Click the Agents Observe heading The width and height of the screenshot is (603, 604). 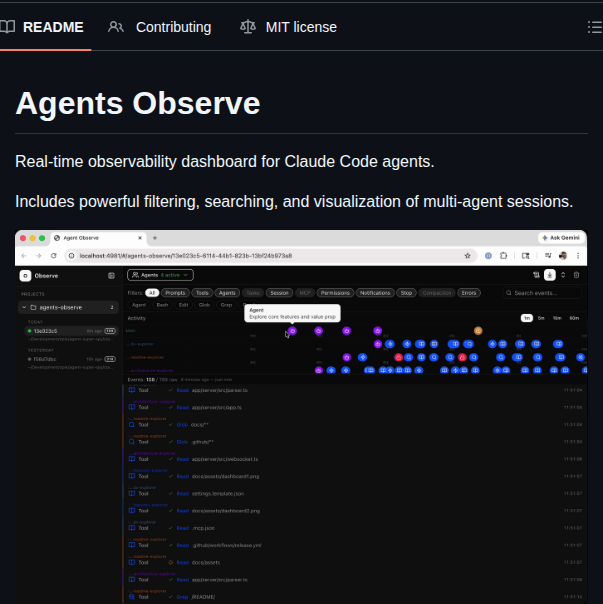(138, 103)
